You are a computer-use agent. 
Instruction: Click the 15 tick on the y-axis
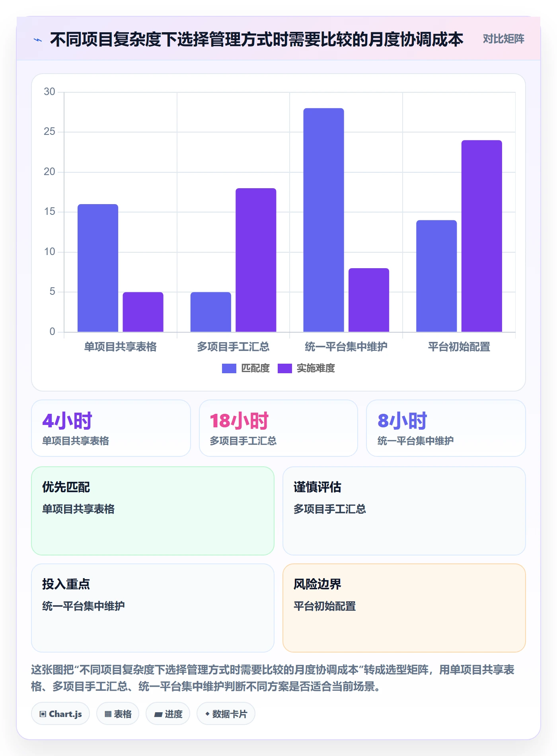point(49,212)
